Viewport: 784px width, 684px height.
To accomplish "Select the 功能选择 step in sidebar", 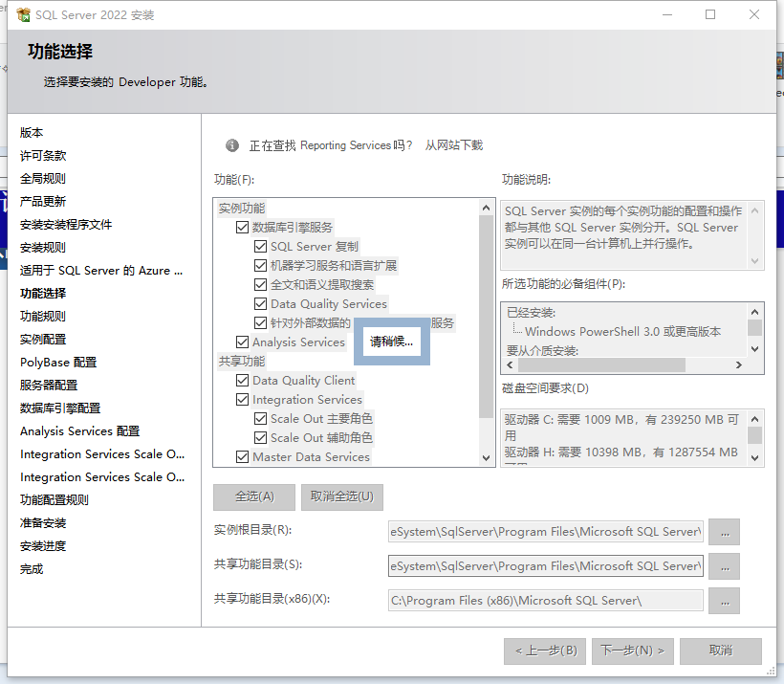I will (x=43, y=294).
